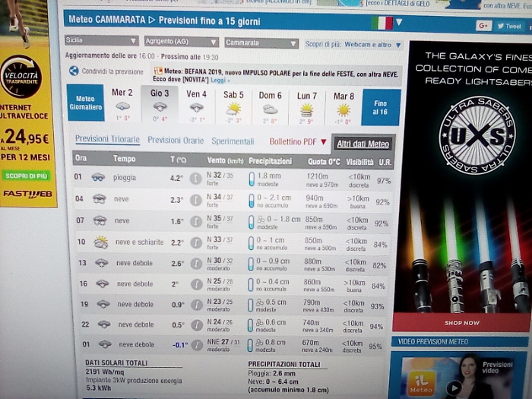This screenshot has width=532, height=399.
Task: Open the Bollettino PDF dropdown
Action: click(x=298, y=141)
